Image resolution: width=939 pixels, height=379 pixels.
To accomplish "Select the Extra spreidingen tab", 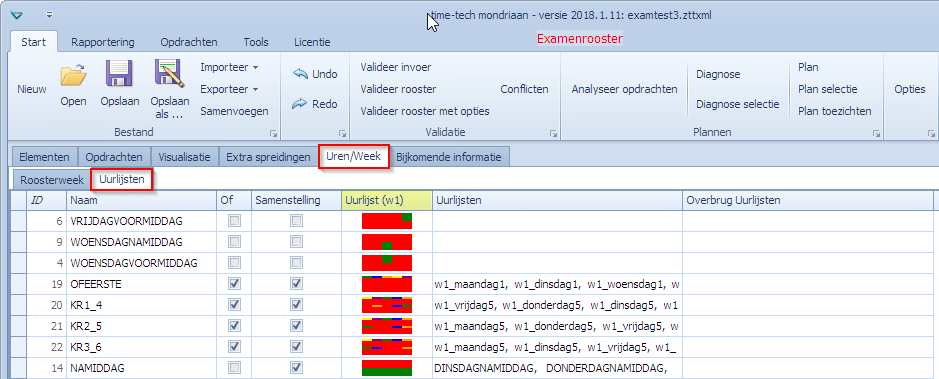I will click(x=268, y=157).
